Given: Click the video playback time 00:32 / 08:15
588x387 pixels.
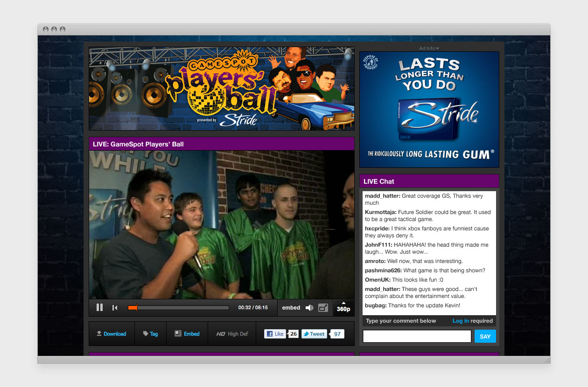Looking at the screenshot, I should click(253, 308).
